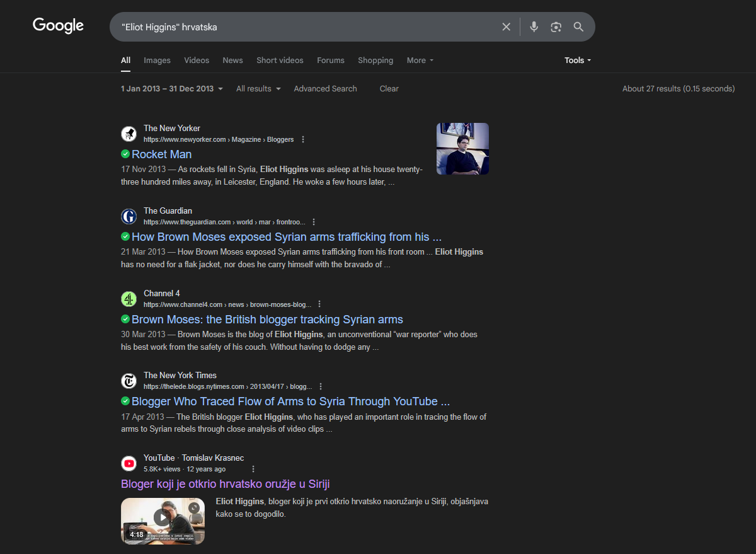756x554 pixels.
Task: Open Blogger Who Traced Flow of Arms link
Action: click(290, 401)
